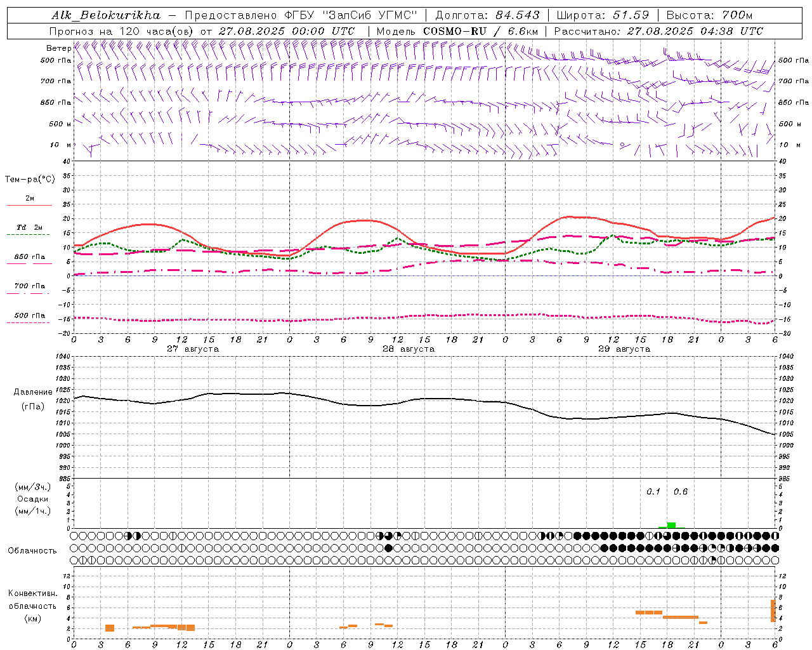Click the 27 августа date label
This screenshot has height=650, width=812.
(192, 349)
